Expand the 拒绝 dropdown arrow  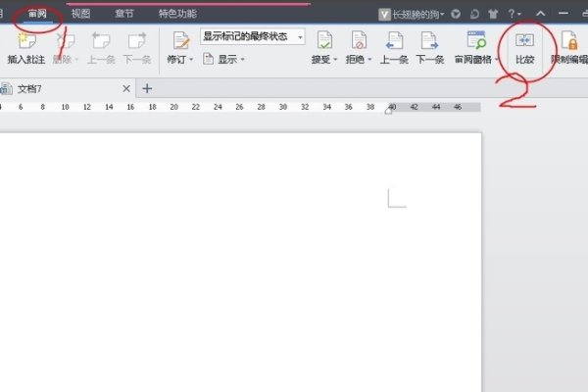point(369,59)
